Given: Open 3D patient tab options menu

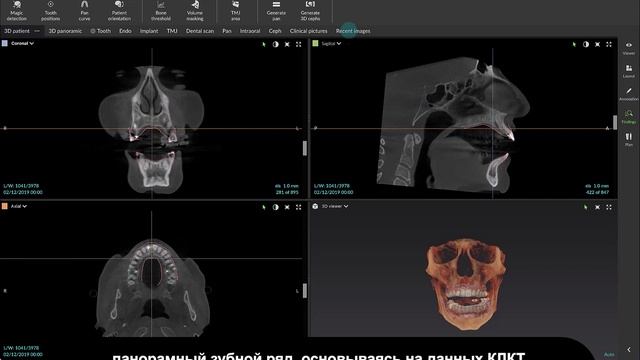Looking at the screenshot, I should [37, 31].
